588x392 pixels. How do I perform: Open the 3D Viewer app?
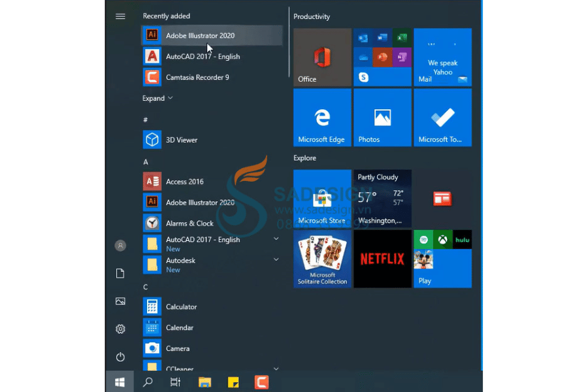181,140
